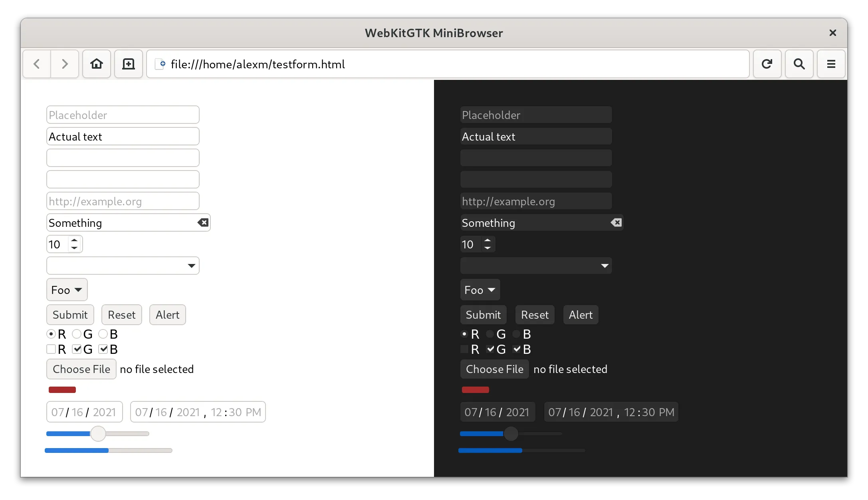868x500 pixels.
Task: Click the light-theme range slider thumb
Action: pos(98,434)
